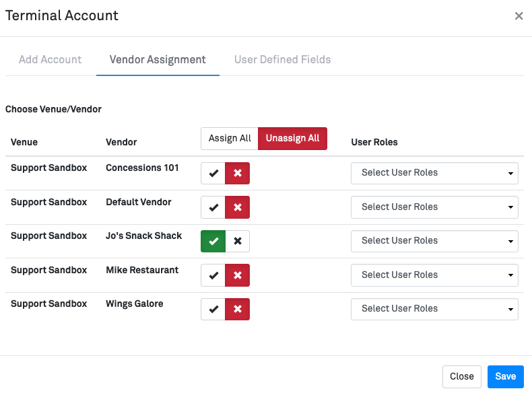Open the Wings Galore user roles dropdown

(x=434, y=309)
